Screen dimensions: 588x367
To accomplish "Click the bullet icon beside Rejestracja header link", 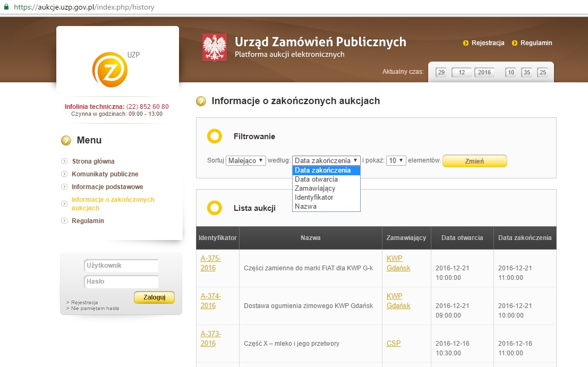I will point(466,43).
